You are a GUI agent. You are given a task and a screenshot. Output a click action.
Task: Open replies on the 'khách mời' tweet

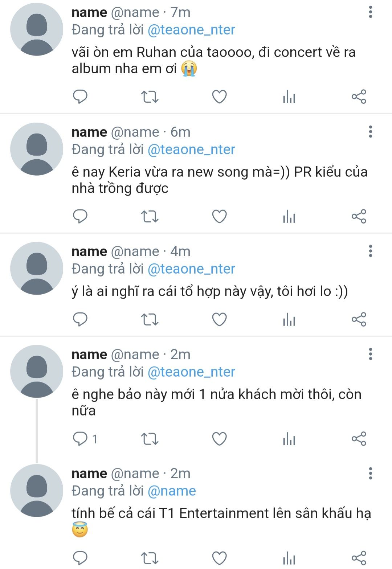click(x=80, y=439)
